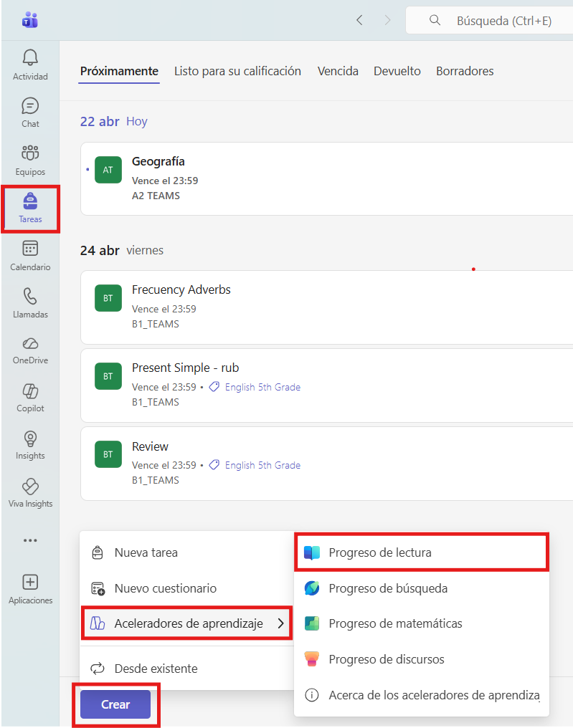Switch to the Devuelto tab
Image resolution: width=573 pixels, height=728 pixels.
click(397, 71)
